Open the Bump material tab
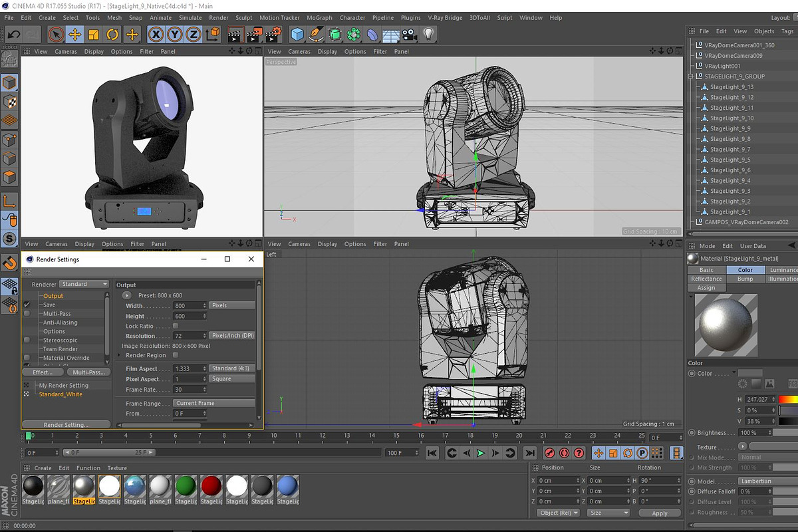The height and width of the screenshot is (532, 798). (745, 279)
